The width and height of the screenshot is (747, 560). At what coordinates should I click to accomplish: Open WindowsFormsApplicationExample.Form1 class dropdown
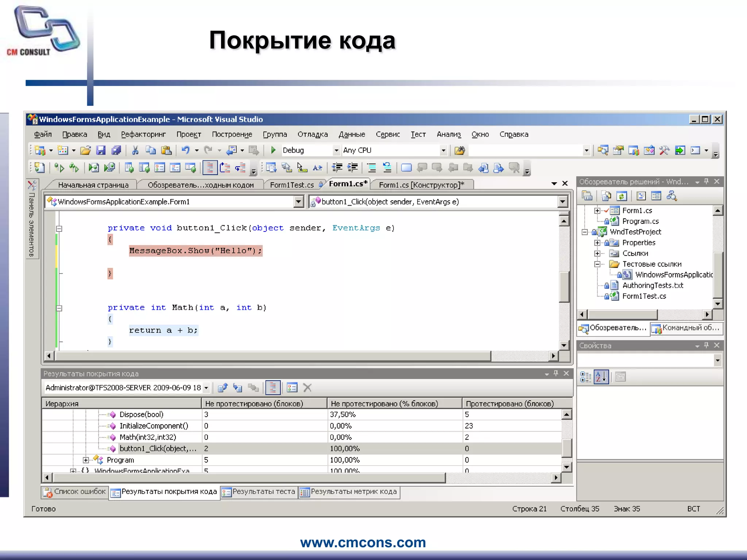298,202
